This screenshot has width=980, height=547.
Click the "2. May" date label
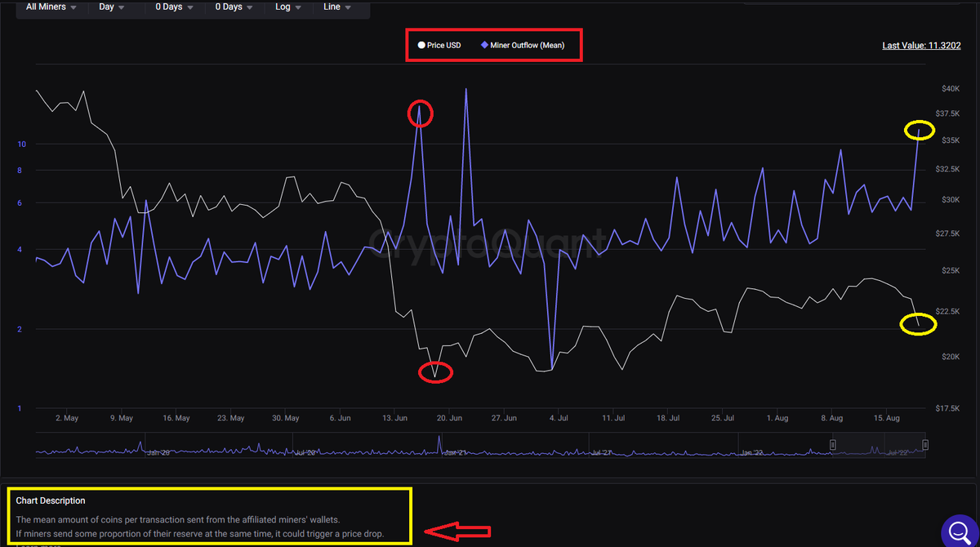(x=67, y=418)
